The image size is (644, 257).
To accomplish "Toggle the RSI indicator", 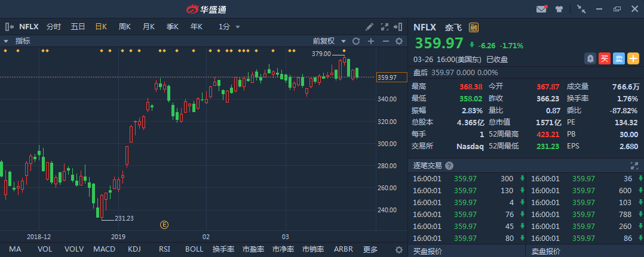I will [x=165, y=249].
